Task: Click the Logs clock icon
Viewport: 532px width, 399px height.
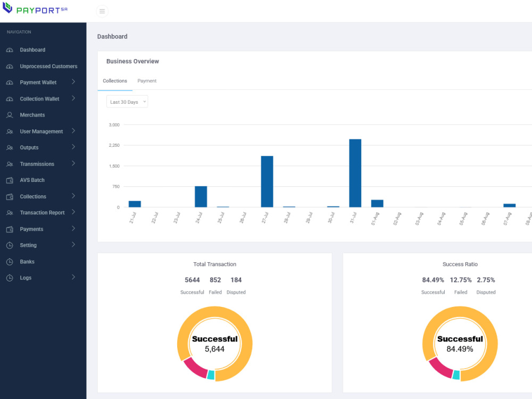Action: 10,278
